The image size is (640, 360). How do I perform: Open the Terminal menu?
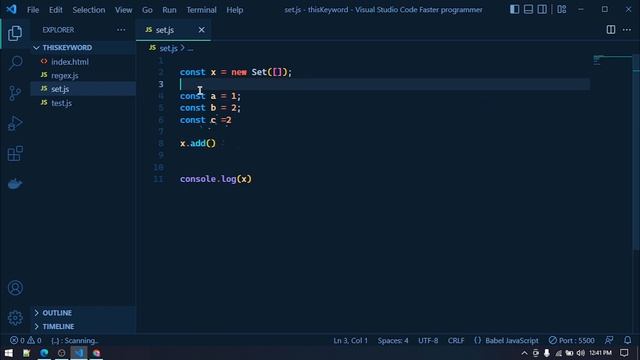[202, 9]
